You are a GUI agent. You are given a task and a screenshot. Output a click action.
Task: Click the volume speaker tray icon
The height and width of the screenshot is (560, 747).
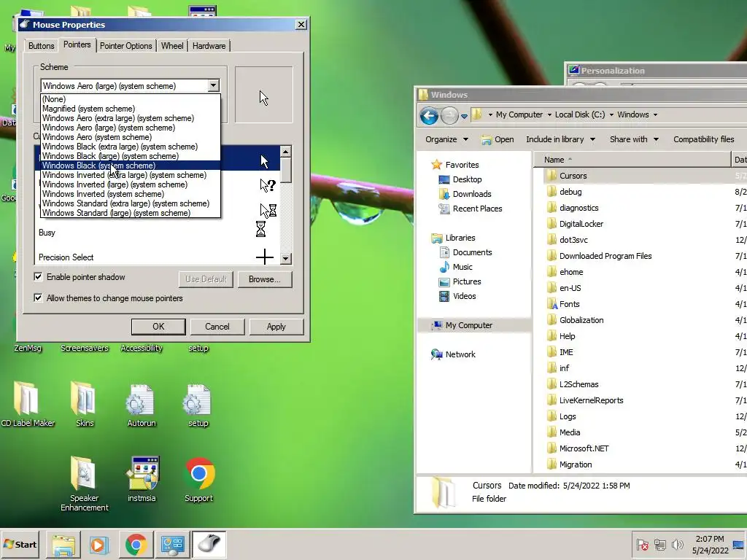click(x=677, y=544)
